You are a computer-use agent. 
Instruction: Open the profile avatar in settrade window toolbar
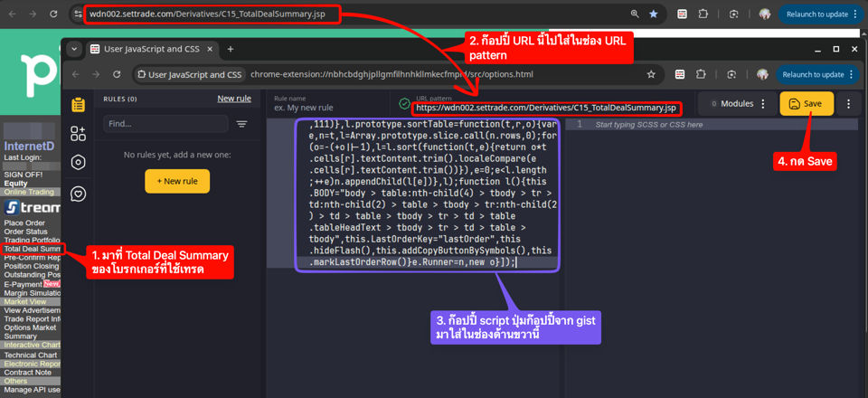coord(765,14)
